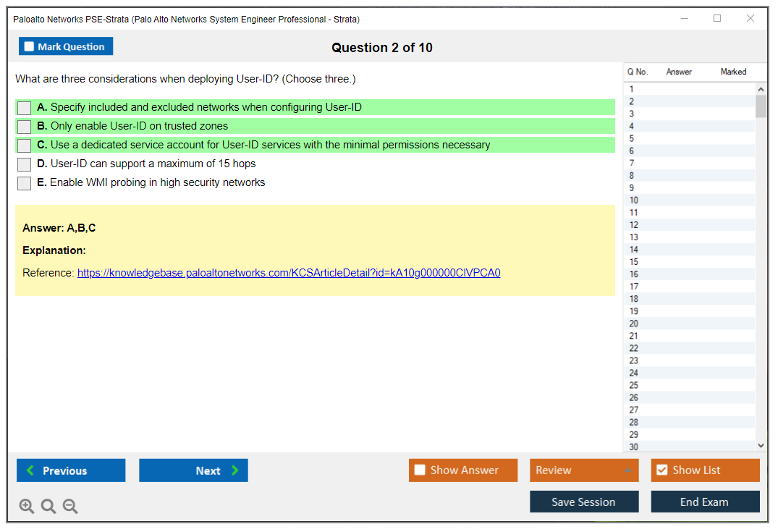Select question 10 in the list
Viewport: 778px width, 532px height.
click(x=634, y=200)
